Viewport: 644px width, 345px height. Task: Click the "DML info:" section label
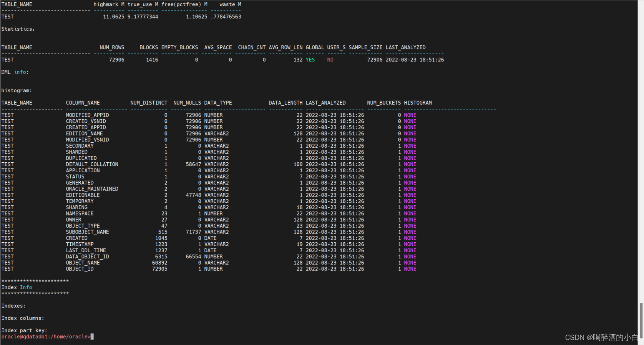point(15,72)
